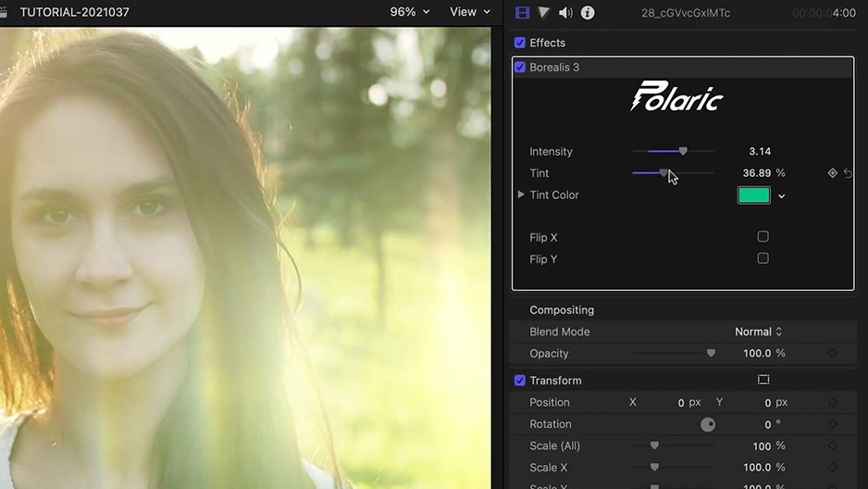Viewport: 868px width, 489px height.
Task: Click the Opacity value 100.0 field
Action: click(757, 353)
